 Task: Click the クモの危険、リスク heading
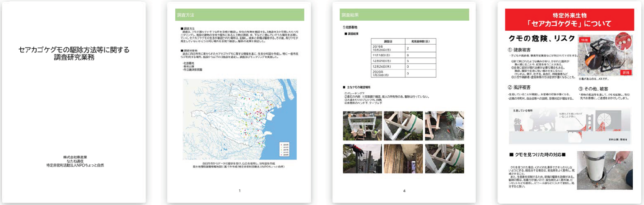click(x=538, y=39)
